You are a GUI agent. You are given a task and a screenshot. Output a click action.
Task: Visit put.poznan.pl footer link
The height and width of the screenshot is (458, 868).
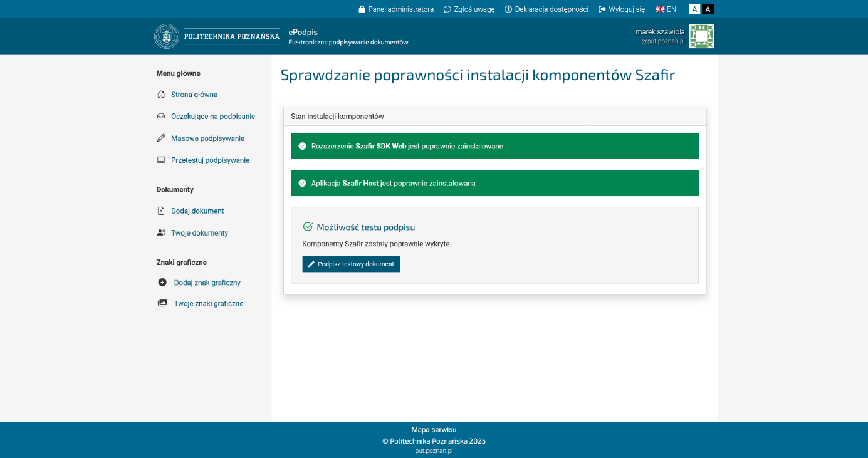pos(434,450)
